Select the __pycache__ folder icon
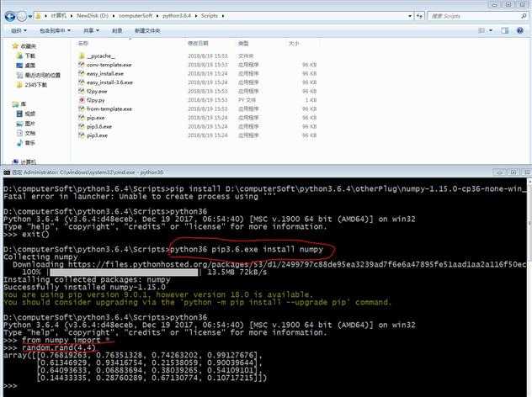Viewport: 532px width, 397px height. tap(82, 56)
